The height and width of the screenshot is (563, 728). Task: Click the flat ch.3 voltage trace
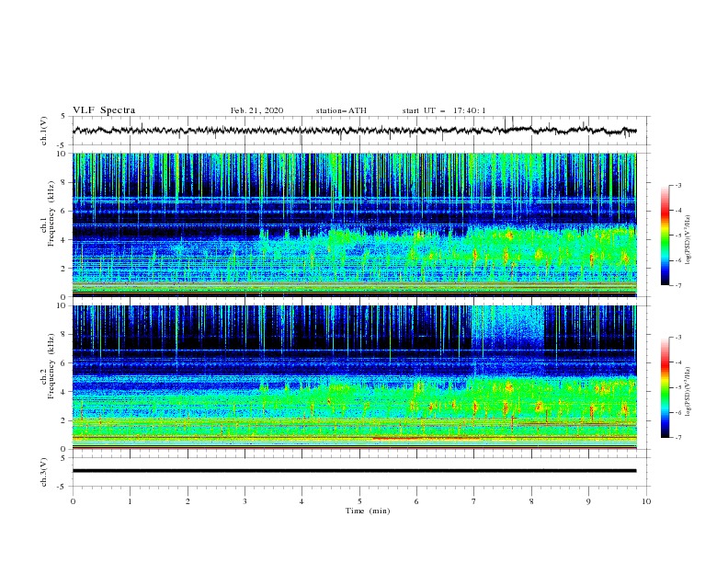pos(354,471)
